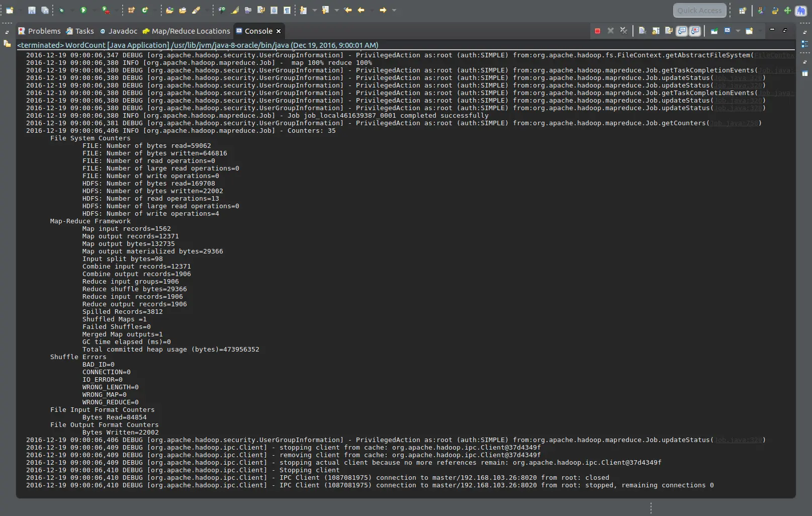The width and height of the screenshot is (812, 516).
Task: Click the 'Bytes Written=22002' line
Action: click(121, 433)
